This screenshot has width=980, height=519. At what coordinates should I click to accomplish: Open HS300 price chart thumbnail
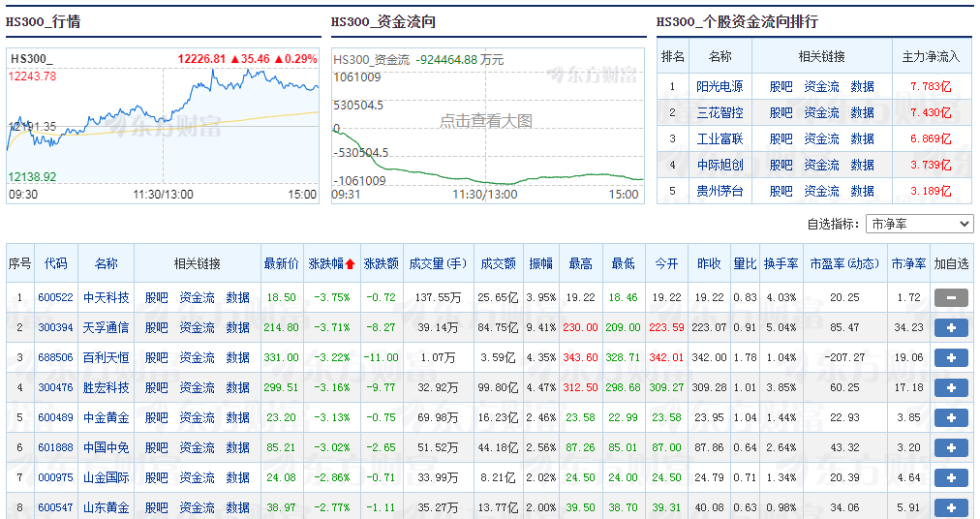163,125
